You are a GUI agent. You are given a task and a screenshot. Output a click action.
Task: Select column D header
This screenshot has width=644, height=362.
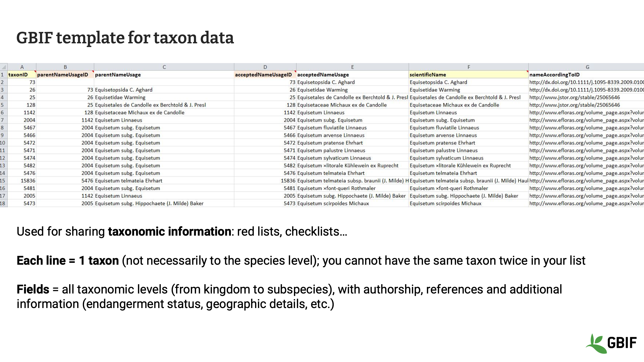pyautogui.click(x=265, y=67)
